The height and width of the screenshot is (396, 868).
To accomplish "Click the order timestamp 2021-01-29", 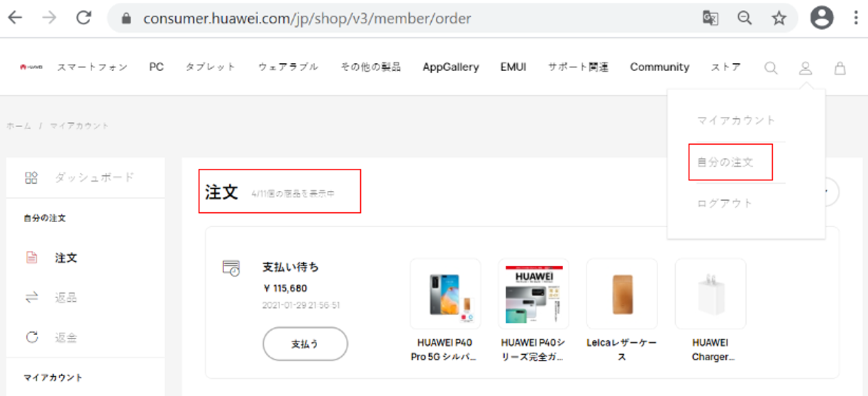I will tap(301, 306).
